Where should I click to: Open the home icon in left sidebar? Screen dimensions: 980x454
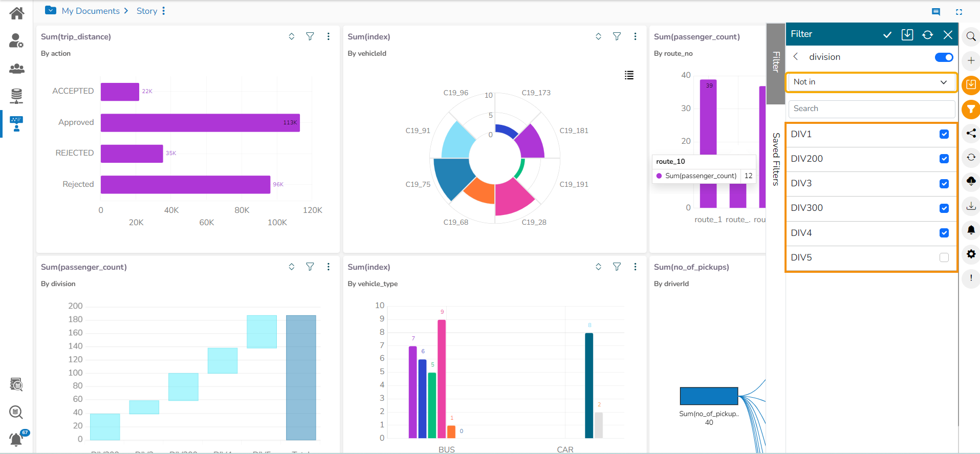click(x=16, y=13)
